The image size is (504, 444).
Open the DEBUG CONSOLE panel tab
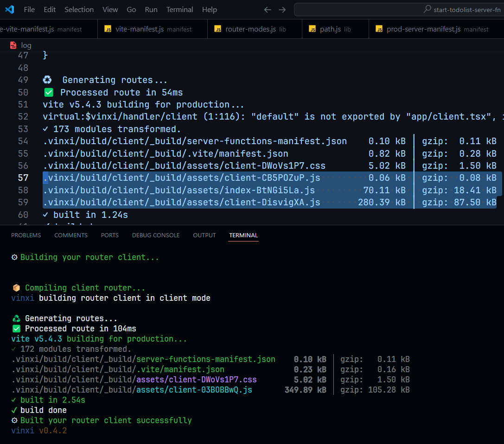[x=156, y=235]
